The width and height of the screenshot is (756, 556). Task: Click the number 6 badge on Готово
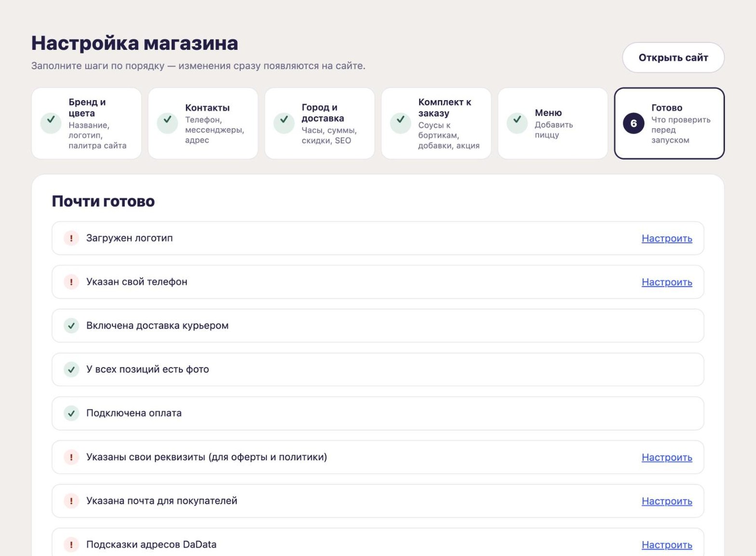click(x=634, y=123)
